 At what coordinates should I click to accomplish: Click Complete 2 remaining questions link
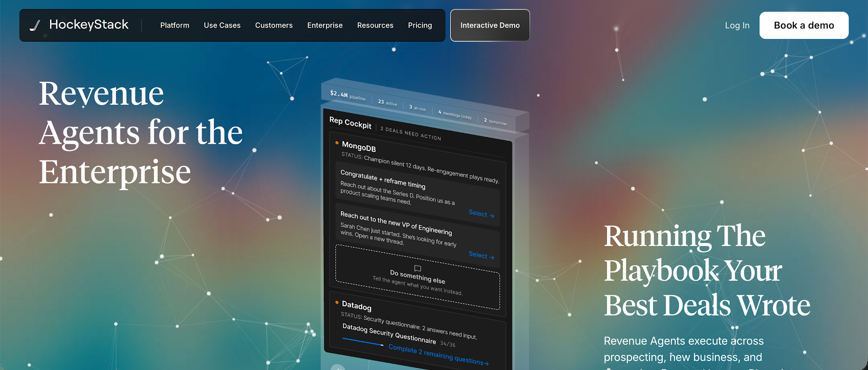[x=438, y=355]
